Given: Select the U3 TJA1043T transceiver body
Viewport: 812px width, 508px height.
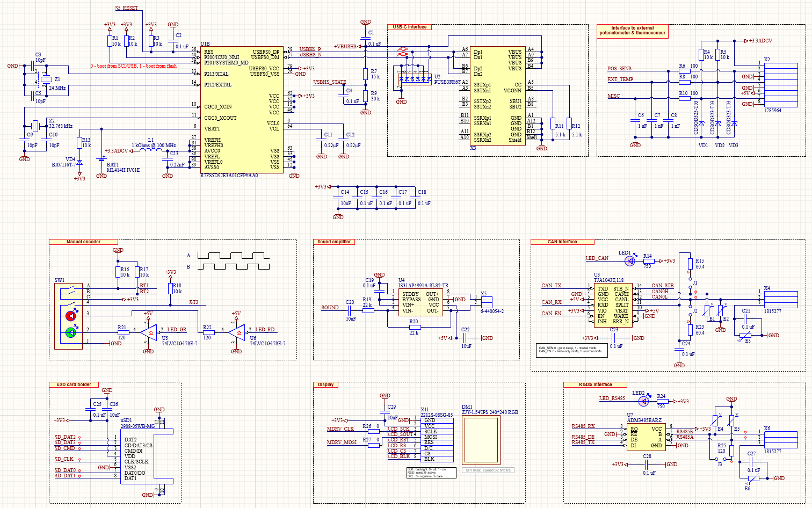Looking at the screenshot, I should click(x=613, y=305).
